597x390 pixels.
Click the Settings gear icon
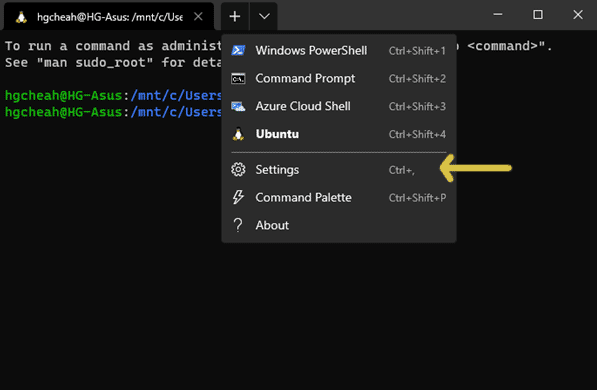click(x=238, y=169)
